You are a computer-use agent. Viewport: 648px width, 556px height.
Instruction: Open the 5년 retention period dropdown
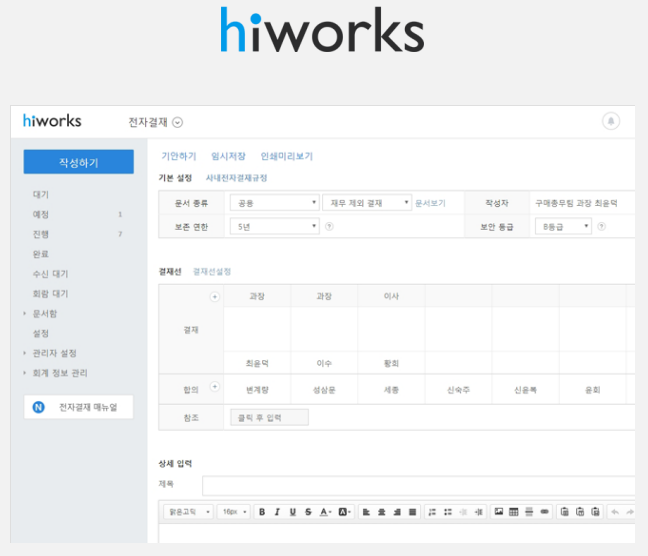click(274, 226)
